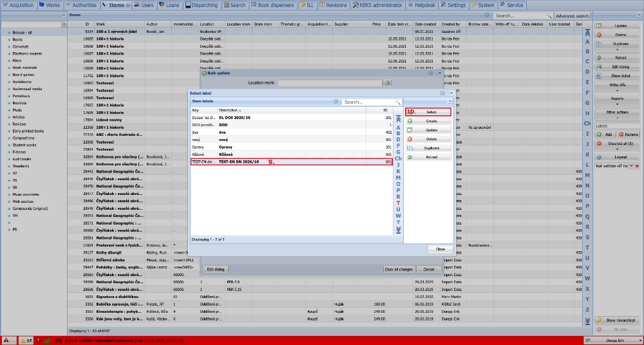Click Show hierarchical button

618,321
